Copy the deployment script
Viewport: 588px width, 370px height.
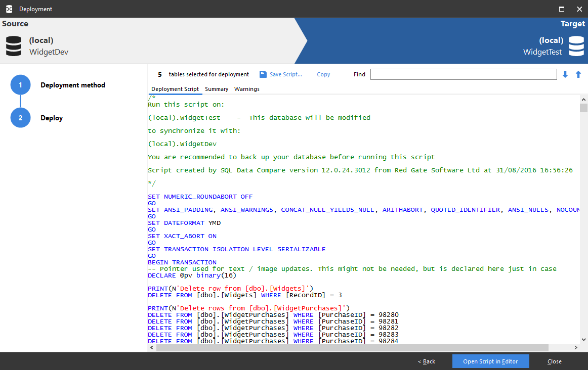click(x=323, y=74)
